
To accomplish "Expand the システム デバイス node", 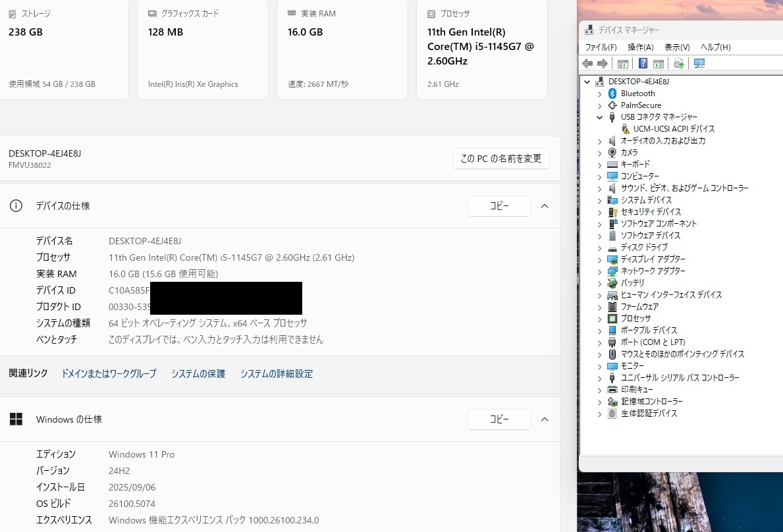I will [600, 201].
